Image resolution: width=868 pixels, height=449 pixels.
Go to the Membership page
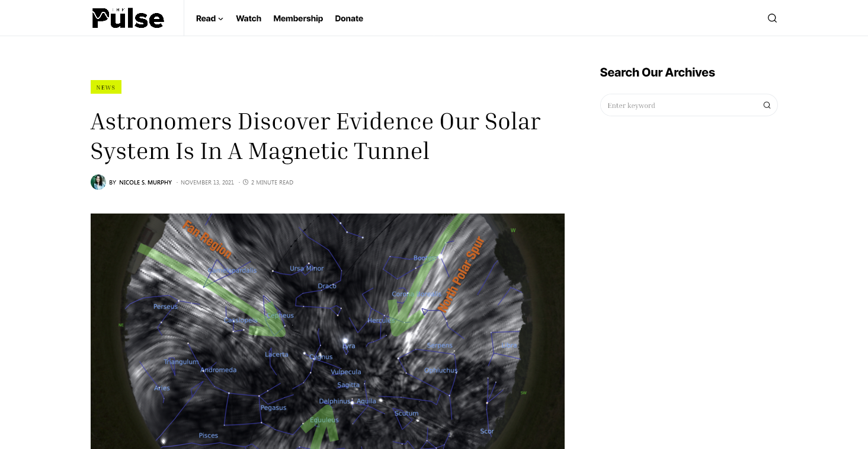(x=298, y=18)
